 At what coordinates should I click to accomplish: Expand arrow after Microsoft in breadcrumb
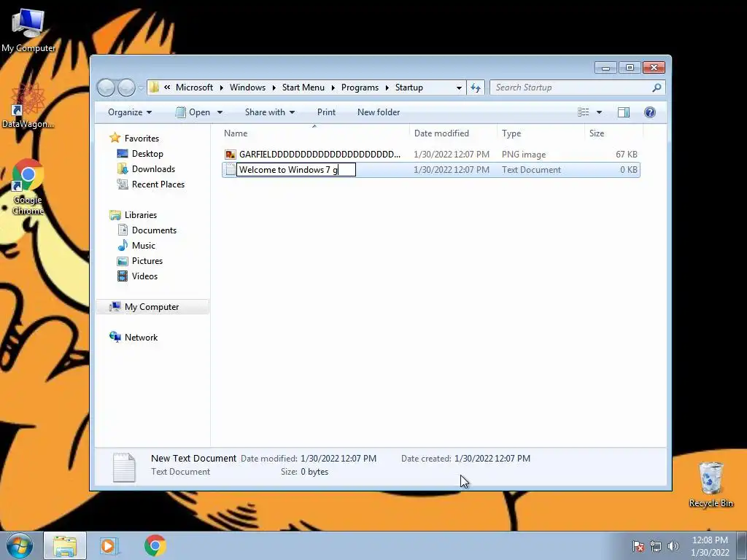(x=222, y=87)
